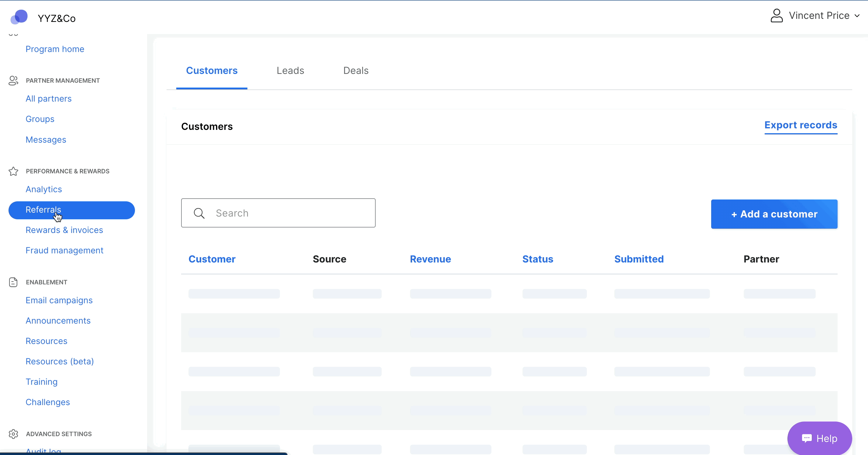Focus the customer Search field
The image size is (868, 455).
click(x=278, y=213)
